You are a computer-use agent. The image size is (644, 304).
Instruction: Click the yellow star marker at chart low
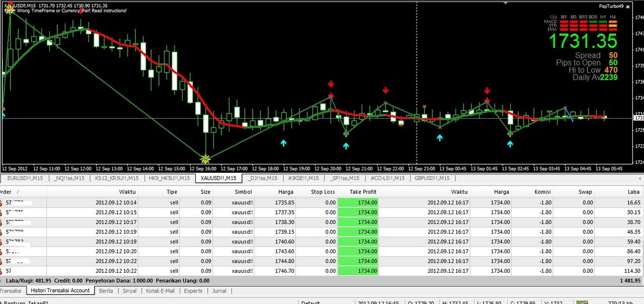(x=205, y=159)
